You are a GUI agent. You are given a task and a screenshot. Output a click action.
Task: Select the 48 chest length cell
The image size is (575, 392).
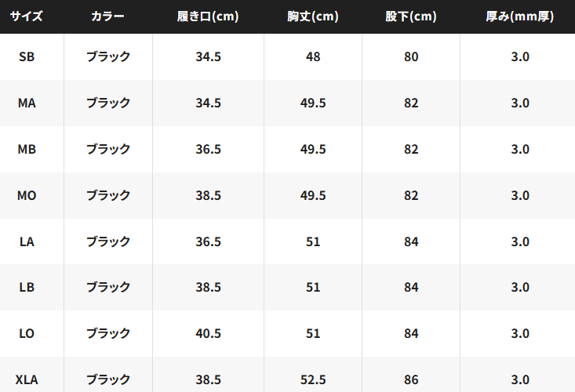(313, 56)
